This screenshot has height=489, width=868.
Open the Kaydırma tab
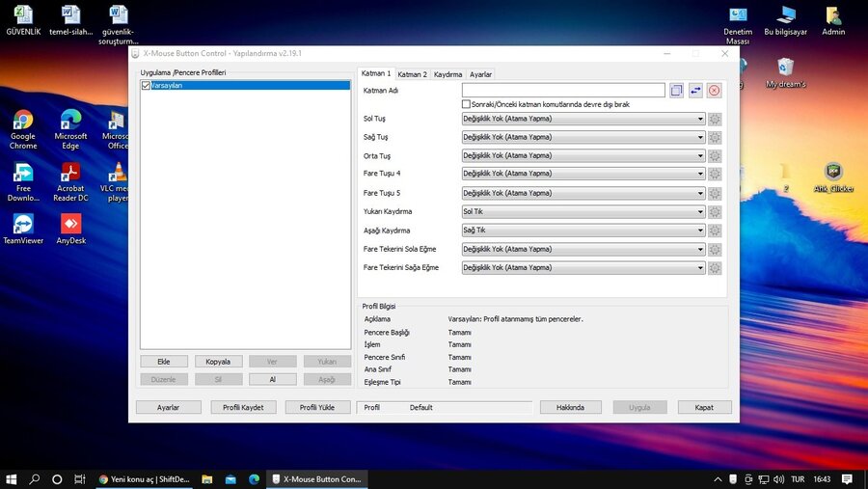[448, 74]
